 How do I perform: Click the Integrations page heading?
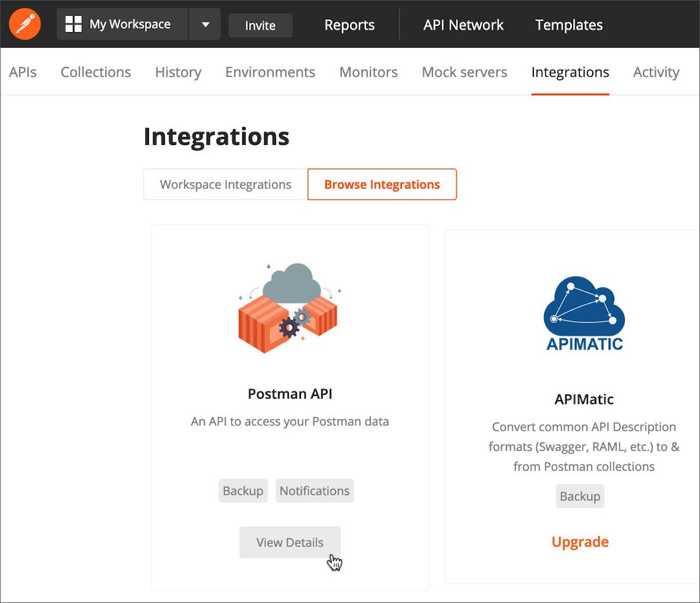(x=217, y=137)
